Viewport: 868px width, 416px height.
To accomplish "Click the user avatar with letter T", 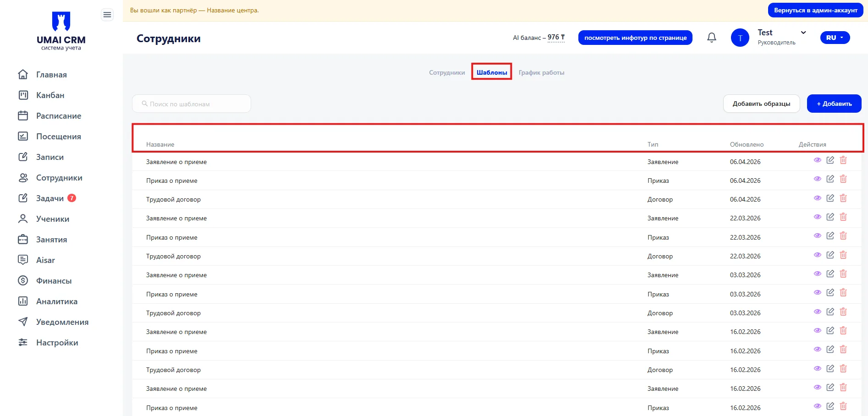I will [740, 38].
